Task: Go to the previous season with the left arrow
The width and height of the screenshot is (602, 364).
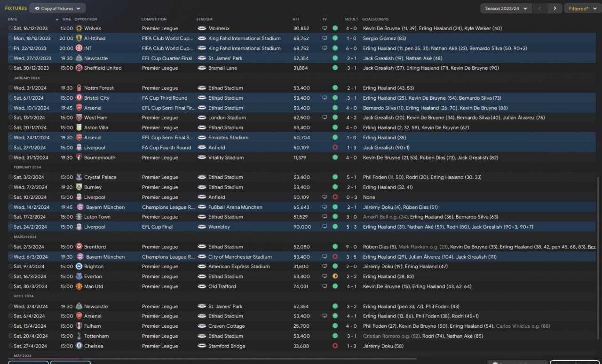Action: point(540,8)
